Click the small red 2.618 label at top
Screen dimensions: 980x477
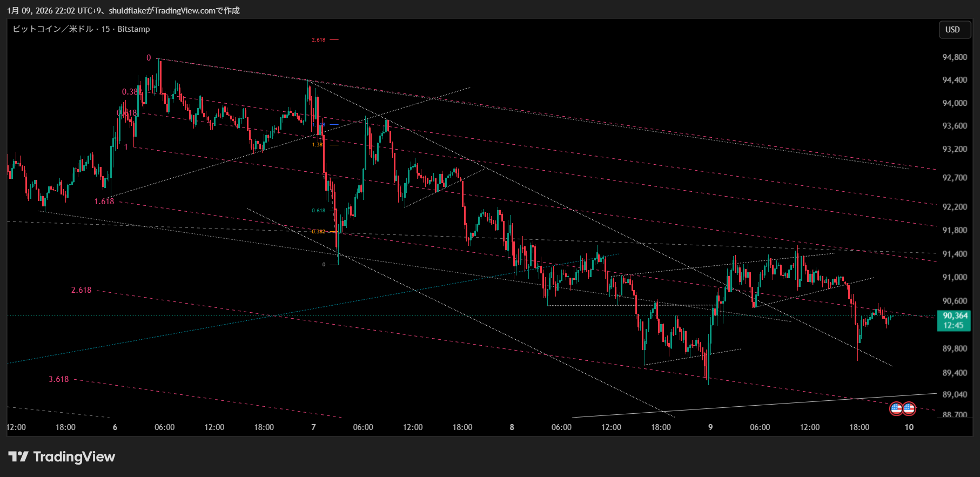pos(319,40)
